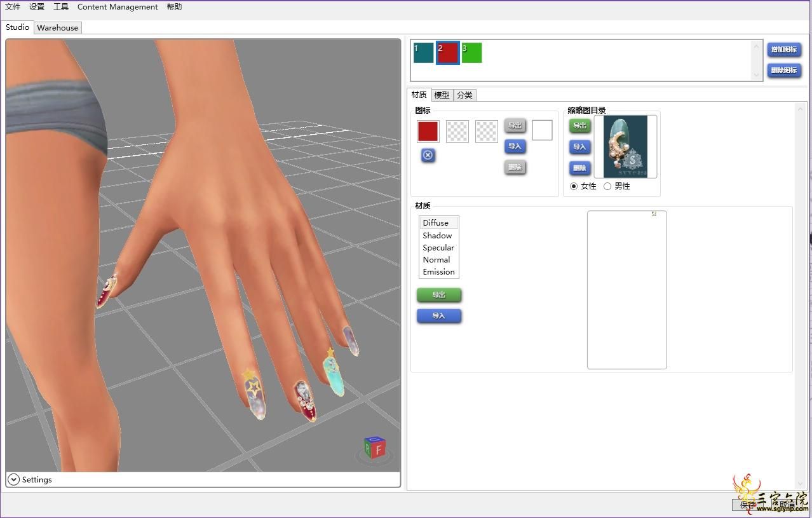Click the gray 删除 button under 图标
Screen dimensions: 812x518
click(x=515, y=168)
